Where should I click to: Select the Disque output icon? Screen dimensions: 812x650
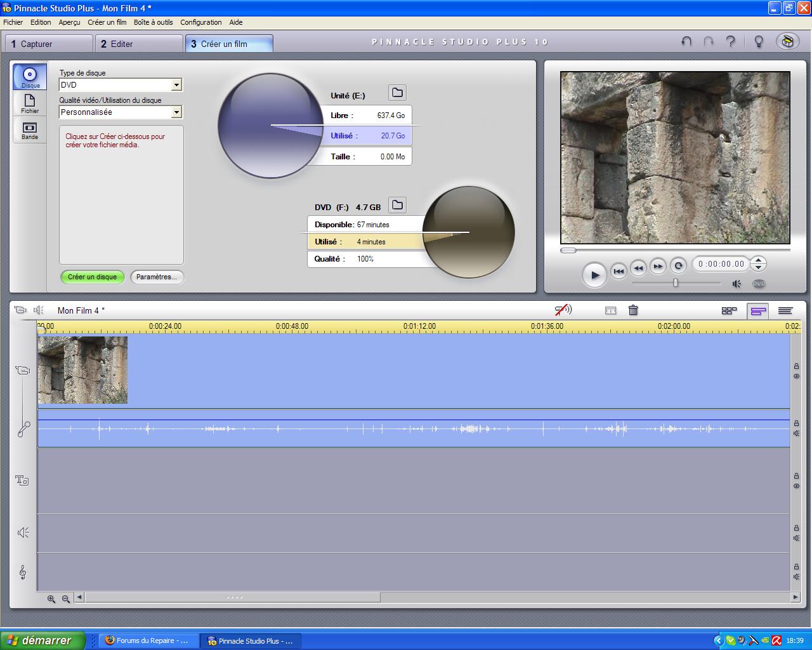coord(30,77)
